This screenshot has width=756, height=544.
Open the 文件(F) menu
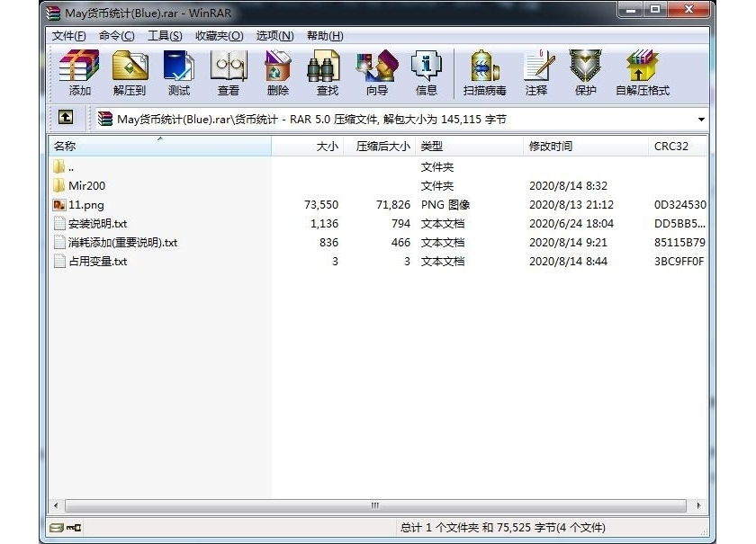(69, 36)
